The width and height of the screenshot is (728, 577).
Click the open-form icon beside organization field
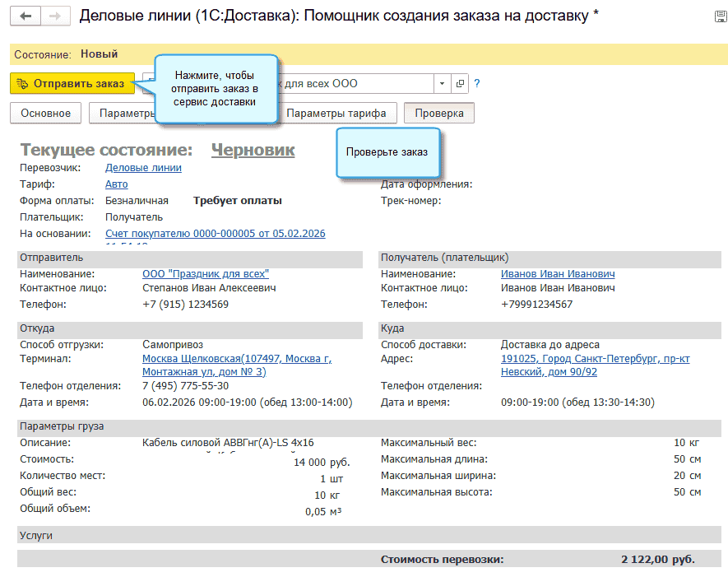[460, 84]
